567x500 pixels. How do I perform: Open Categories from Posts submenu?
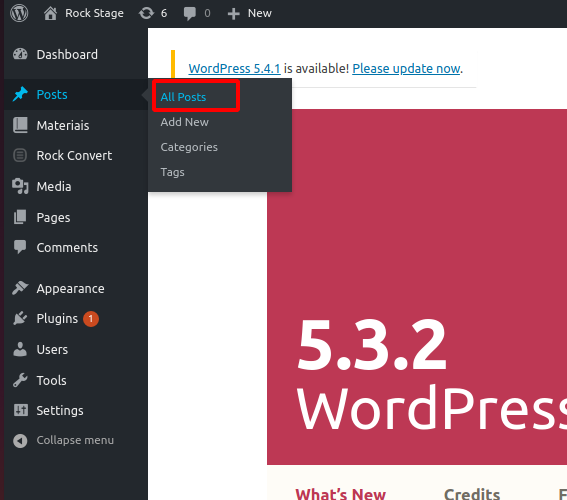(189, 147)
